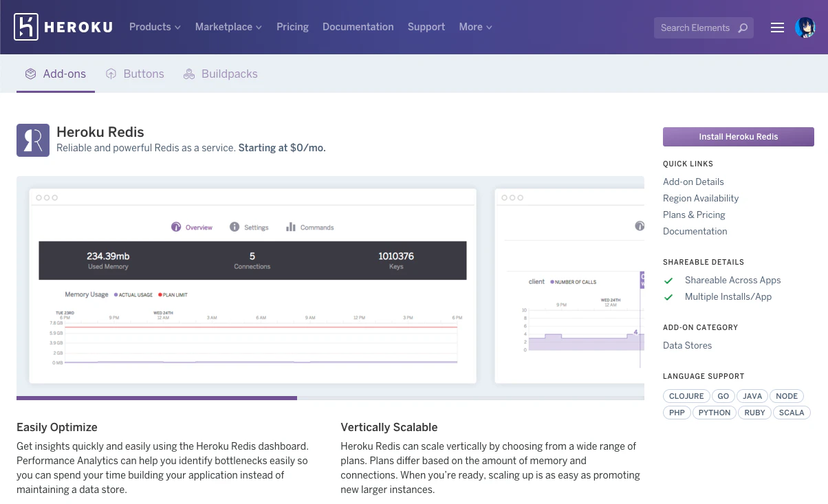Select the SCALA language tag
Image resolution: width=828 pixels, height=504 pixels.
tap(792, 413)
